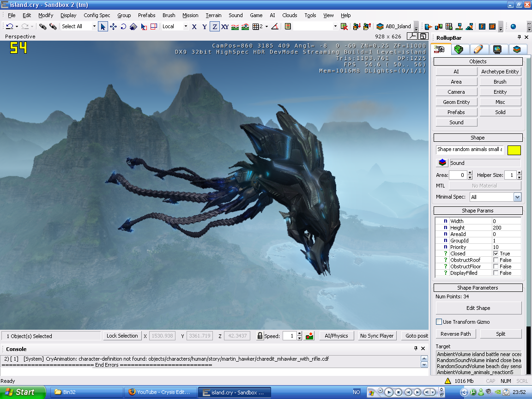Switch RollupBar to the Terrain tab icon
532x399 pixels.
coord(459,49)
